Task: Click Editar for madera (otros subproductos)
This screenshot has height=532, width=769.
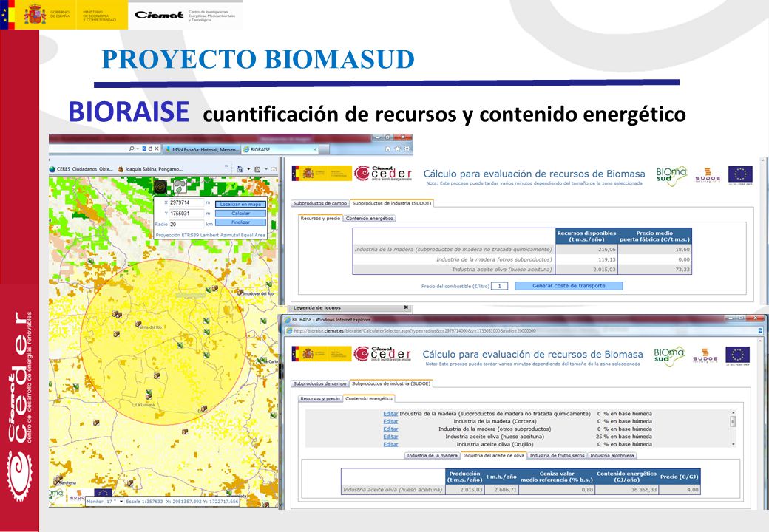Action: 390,429
